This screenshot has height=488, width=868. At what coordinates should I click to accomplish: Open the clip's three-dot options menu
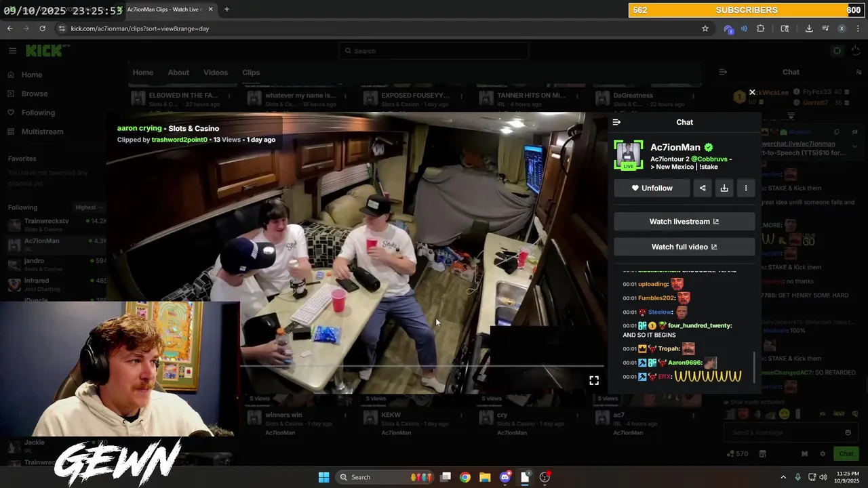[746, 188]
